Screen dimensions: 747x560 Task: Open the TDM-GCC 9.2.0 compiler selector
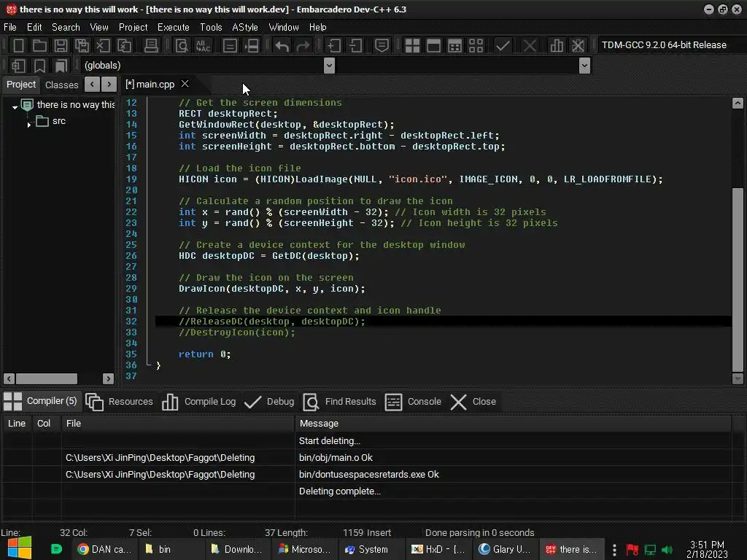(x=664, y=45)
